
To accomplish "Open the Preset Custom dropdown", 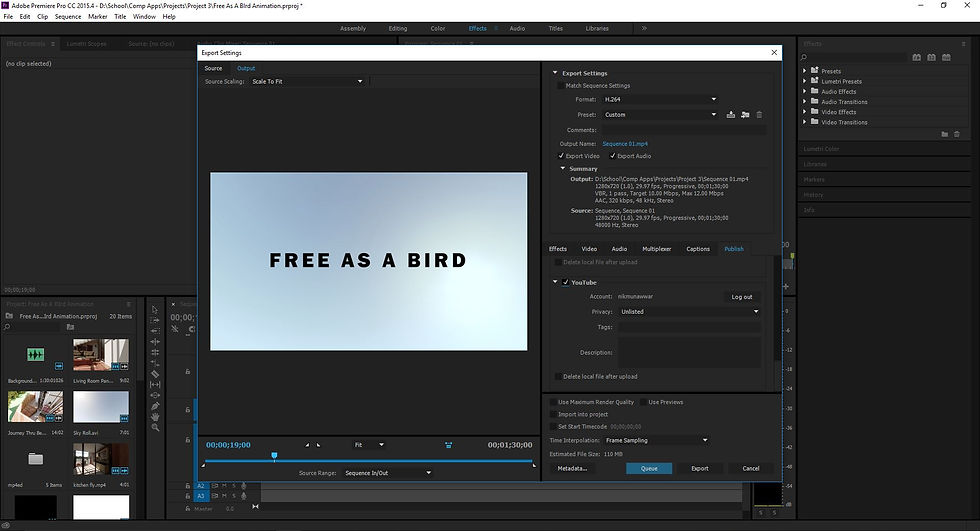I will (660, 115).
